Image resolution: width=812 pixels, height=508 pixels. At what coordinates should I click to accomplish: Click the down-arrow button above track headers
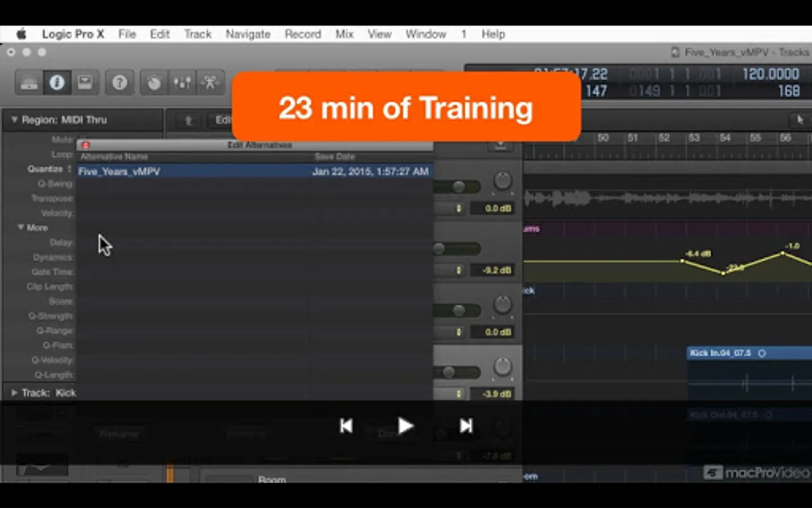pyautogui.click(x=500, y=145)
